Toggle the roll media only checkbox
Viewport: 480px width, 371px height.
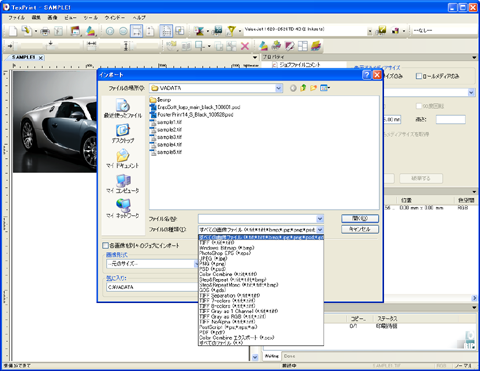(419, 76)
